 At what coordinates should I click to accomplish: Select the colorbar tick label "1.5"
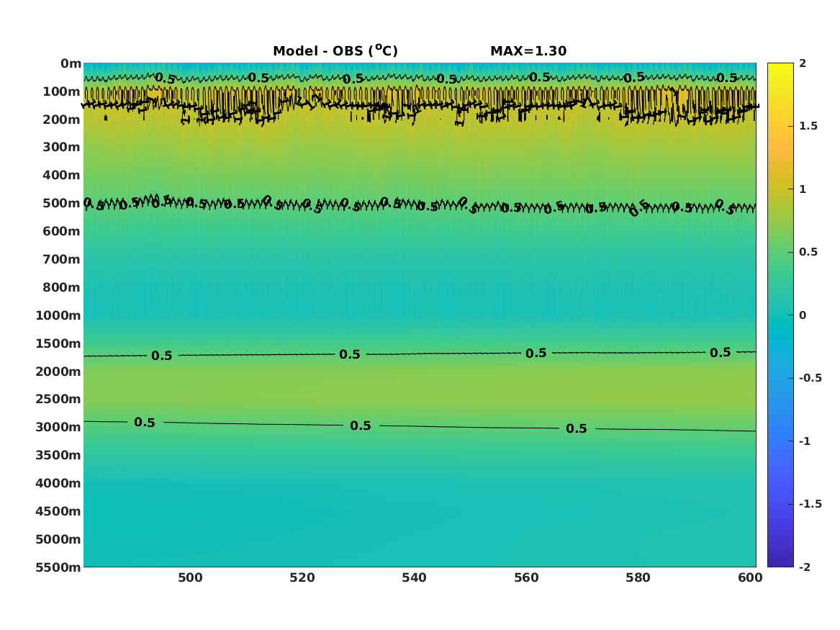point(808,126)
